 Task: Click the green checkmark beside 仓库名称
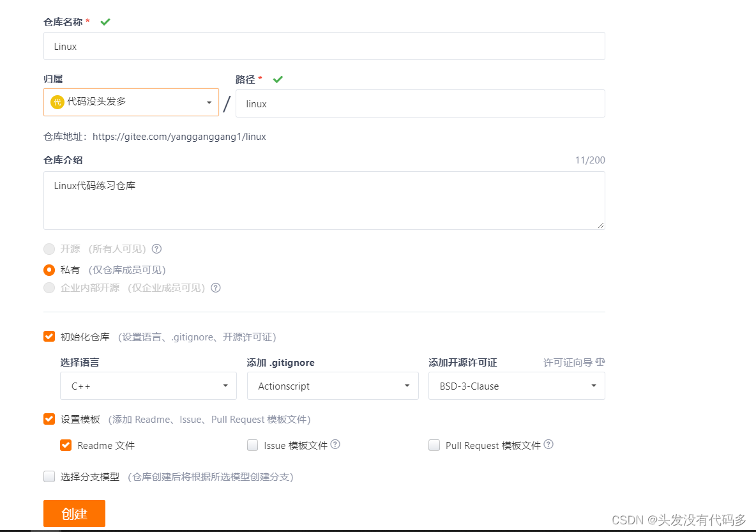(105, 21)
